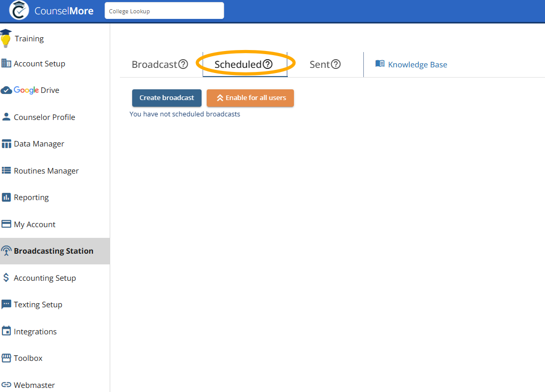Image resolution: width=545 pixels, height=392 pixels.
Task: Click help icon beside Sent tab
Action: (336, 64)
